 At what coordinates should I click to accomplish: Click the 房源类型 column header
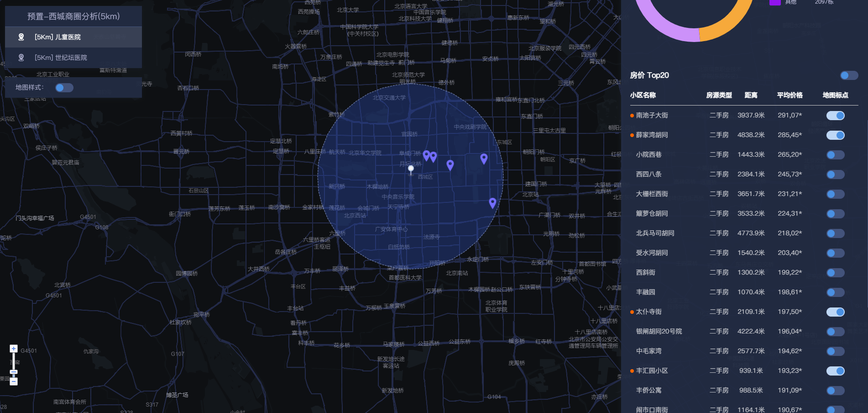coord(719,95)
